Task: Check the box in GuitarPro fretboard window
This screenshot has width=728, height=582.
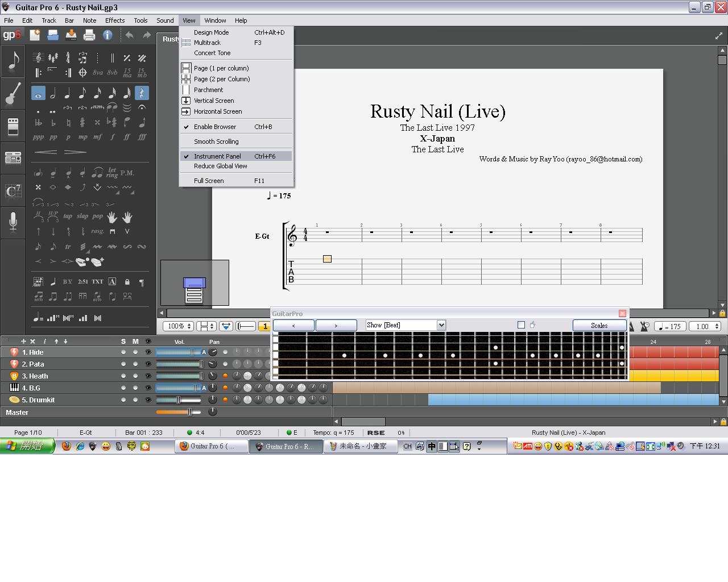Action: pyautogui.click(x=521, y=325)
